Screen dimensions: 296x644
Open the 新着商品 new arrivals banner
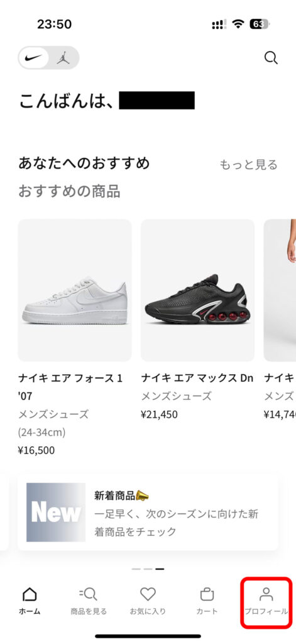tap(148, 512)
